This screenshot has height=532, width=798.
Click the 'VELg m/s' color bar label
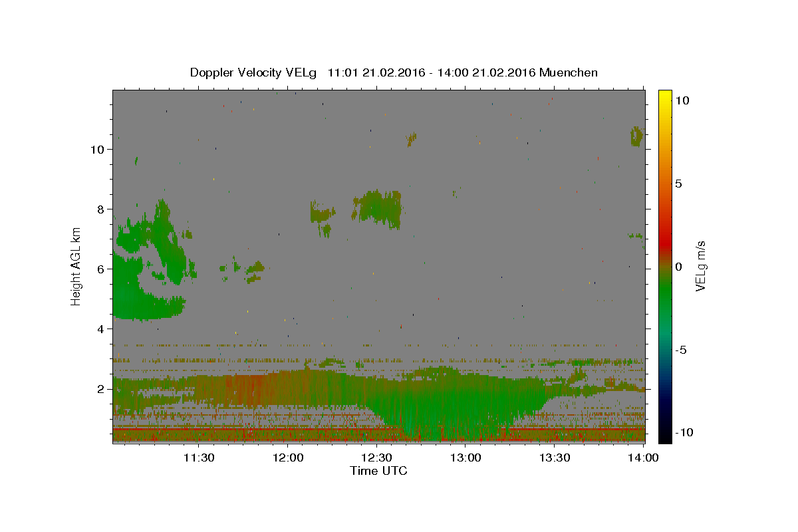pyautogui.click(x=700, y=267)
